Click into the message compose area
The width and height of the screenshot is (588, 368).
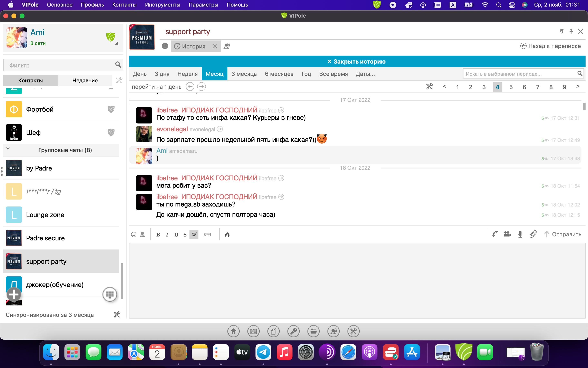click(357, 281)
